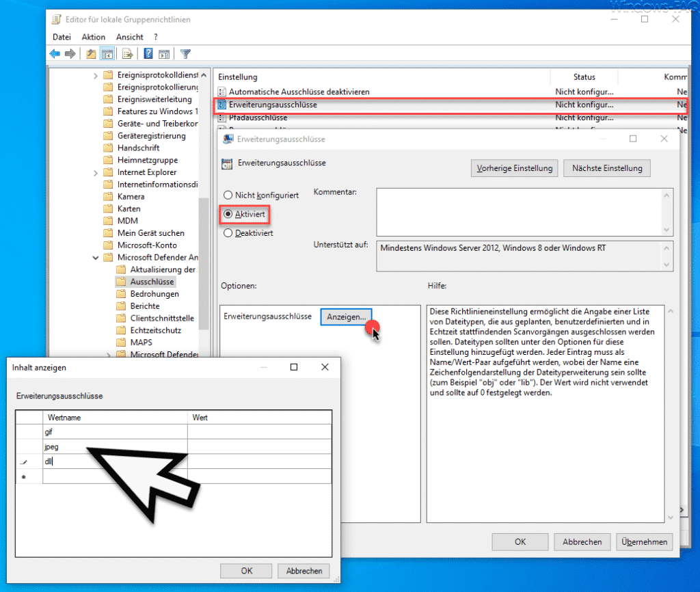Click the Bedrohungen folder icon
The height and width of the screenshot is (592, 700).
(x=121, y=294)
